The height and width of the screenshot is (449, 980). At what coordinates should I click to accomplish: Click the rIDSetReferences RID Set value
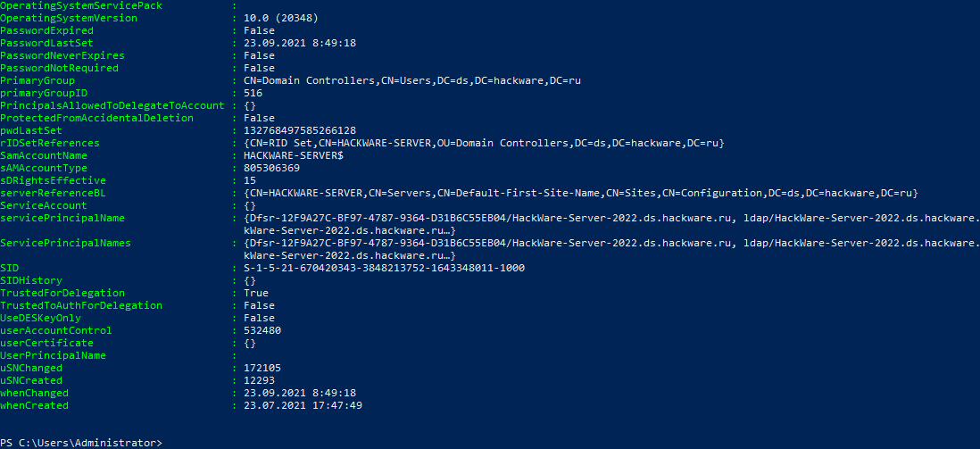click(483, 143)
